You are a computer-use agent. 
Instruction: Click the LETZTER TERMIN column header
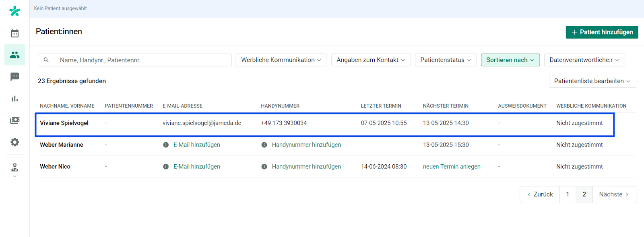[x=381, y=106]
